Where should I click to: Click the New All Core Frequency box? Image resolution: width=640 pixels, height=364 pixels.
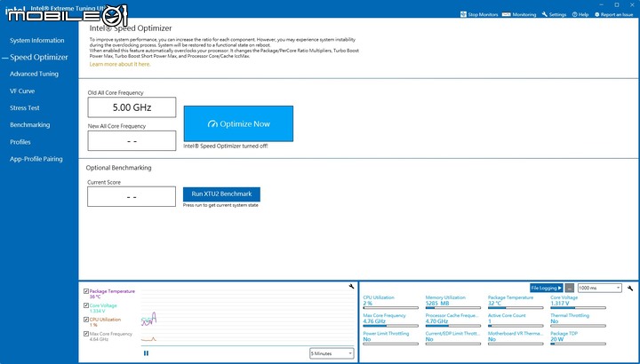tap(132, 140)
